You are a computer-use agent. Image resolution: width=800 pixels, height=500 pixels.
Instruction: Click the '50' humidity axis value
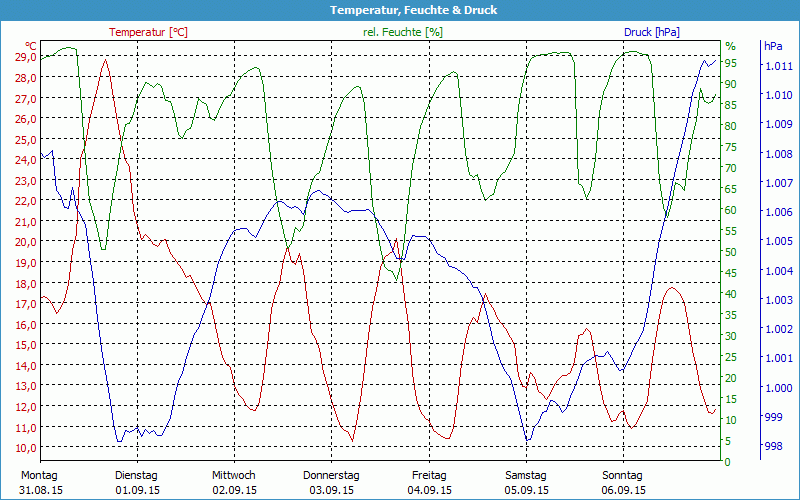[x=731, y=252]
